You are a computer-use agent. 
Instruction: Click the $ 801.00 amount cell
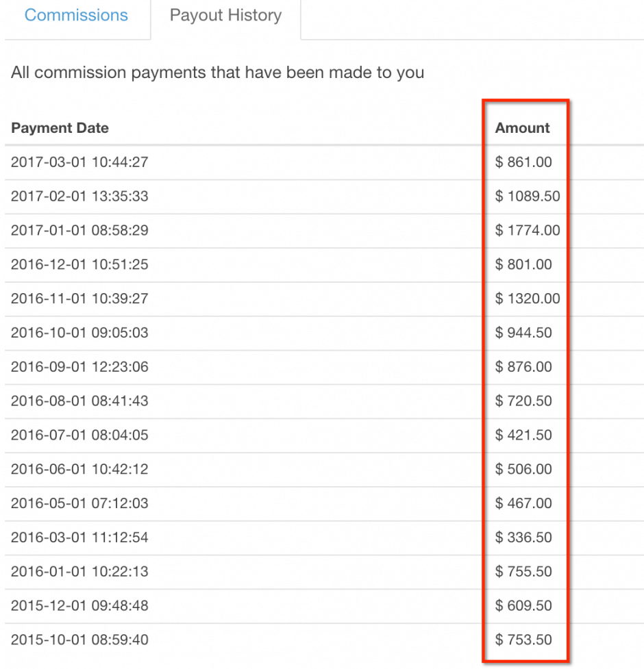tap(523, 264)
